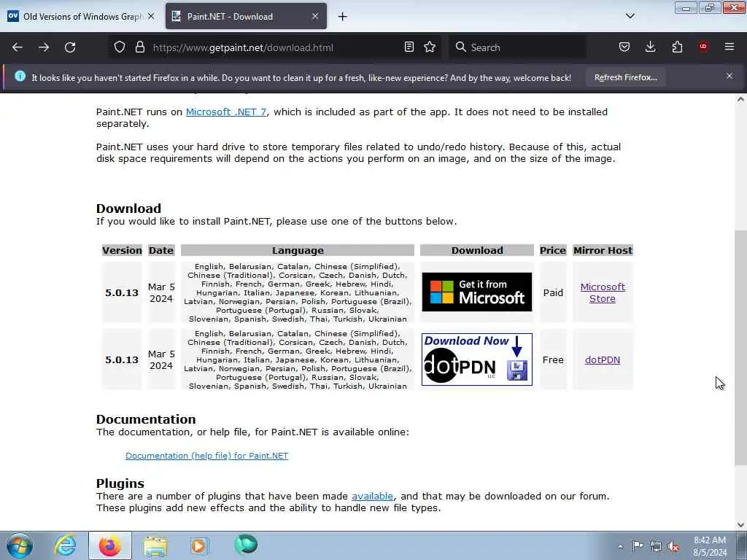Show hidden system tray icons arrow
Viewport: 747px width, 560px height.
tap(620, 546)
